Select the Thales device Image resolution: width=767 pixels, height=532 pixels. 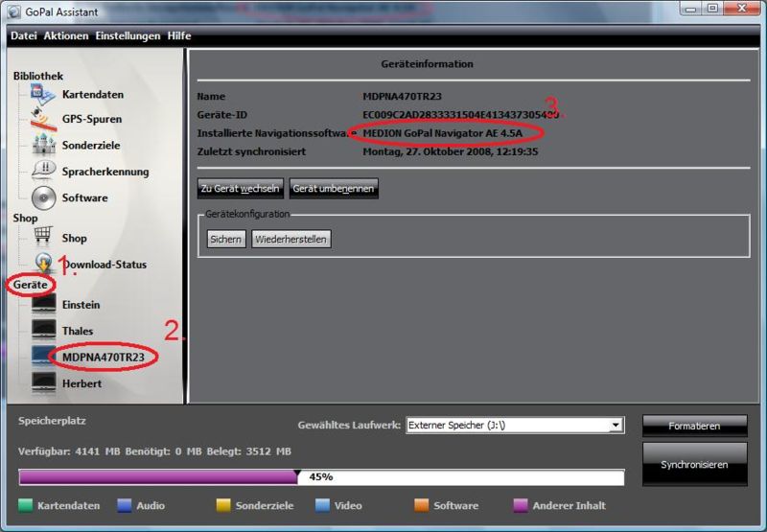(78, 331)
